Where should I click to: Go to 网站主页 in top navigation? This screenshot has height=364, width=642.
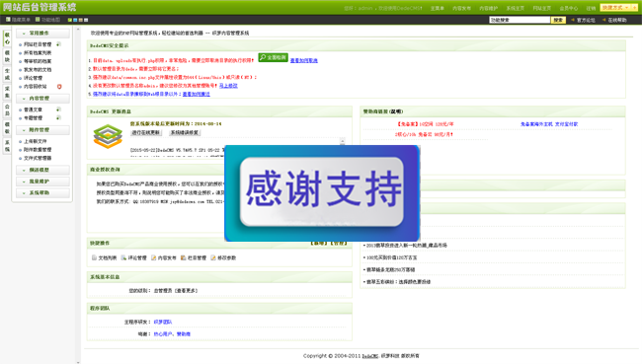tap(541, 8)
